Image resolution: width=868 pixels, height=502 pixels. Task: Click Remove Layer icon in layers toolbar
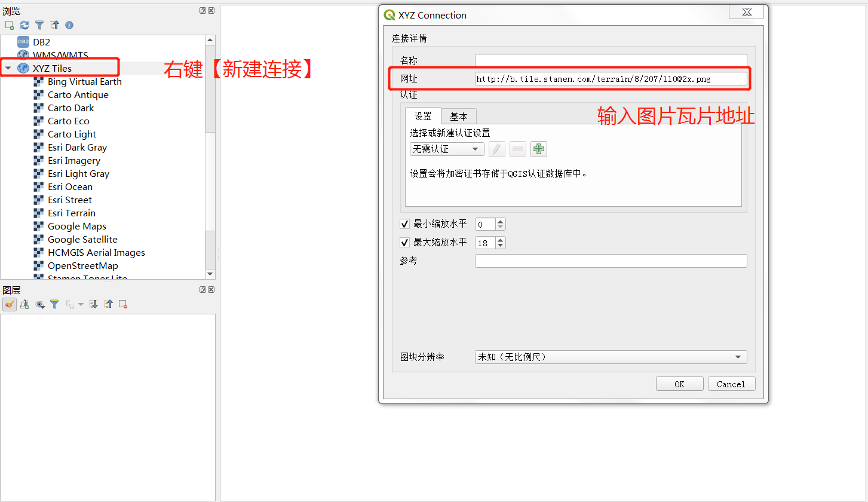coord(123,304)
